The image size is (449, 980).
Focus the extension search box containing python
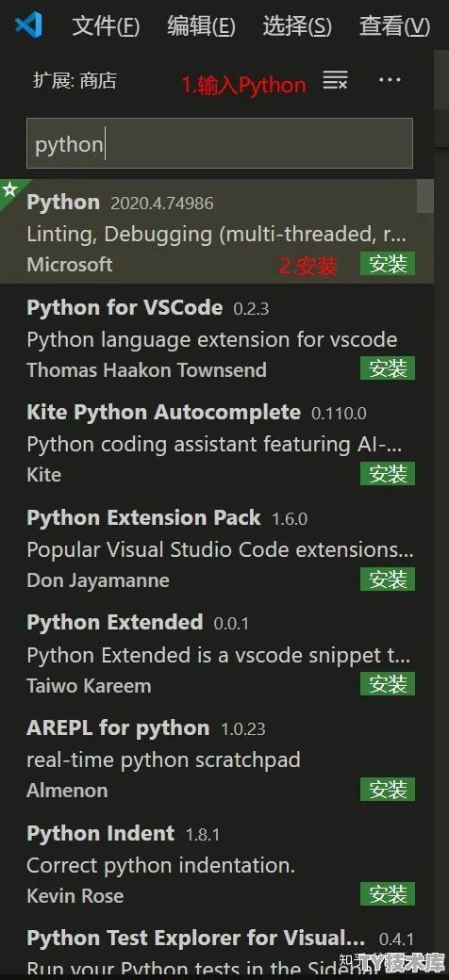click(x=220, y=144)
